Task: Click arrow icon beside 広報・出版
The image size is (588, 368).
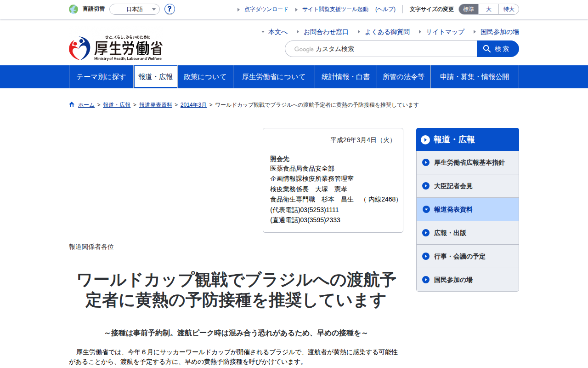Action: click(x=426, y=233)
